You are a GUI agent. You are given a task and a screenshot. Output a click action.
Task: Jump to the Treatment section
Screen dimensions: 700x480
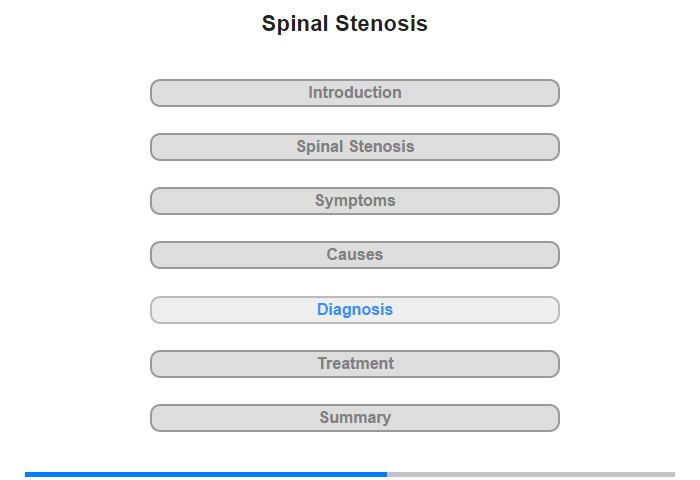(354, 364)
